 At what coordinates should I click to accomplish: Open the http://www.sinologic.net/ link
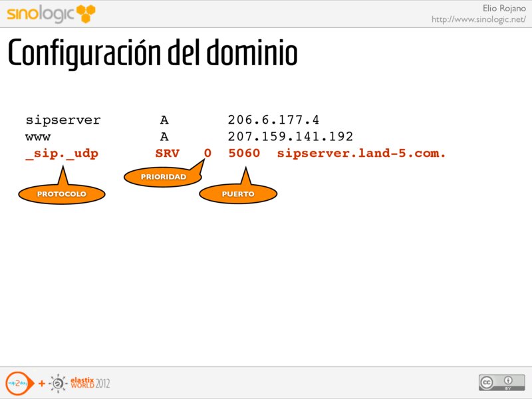point(478,19)
